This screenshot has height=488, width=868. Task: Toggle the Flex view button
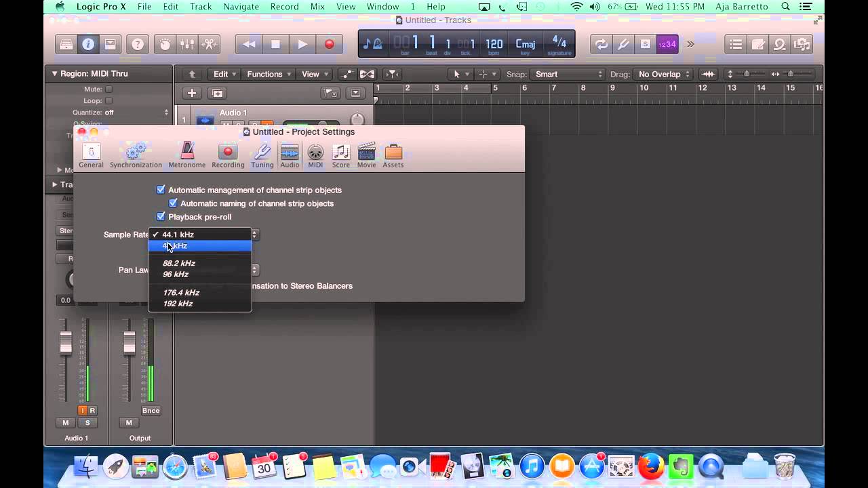click(367, 74)
